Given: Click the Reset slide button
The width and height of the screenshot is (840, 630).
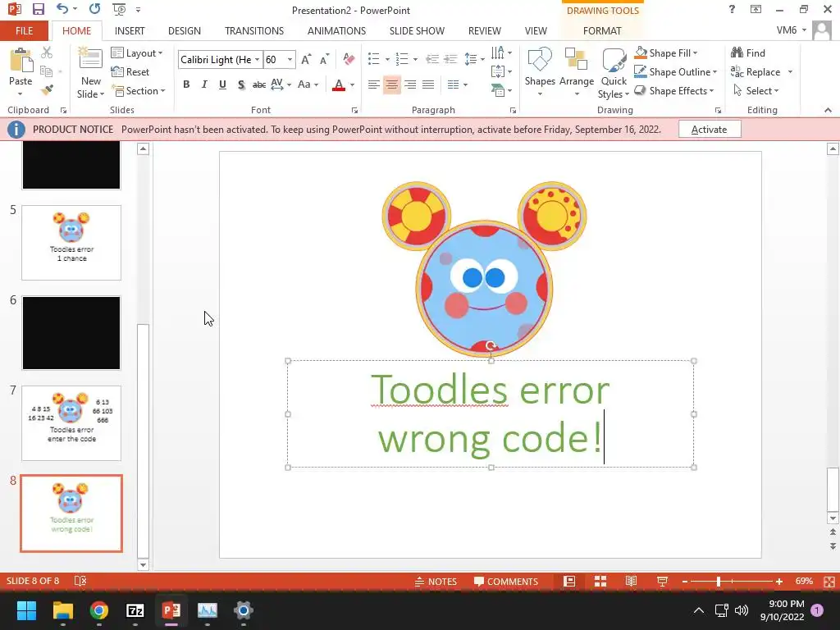Looking at the screenshot, I should (x=130, y=72).
